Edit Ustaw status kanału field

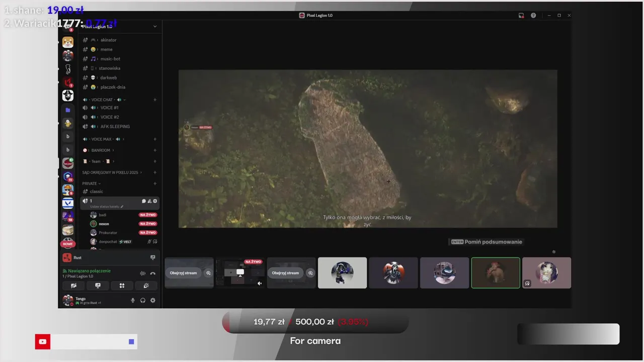tap(107, 207)
